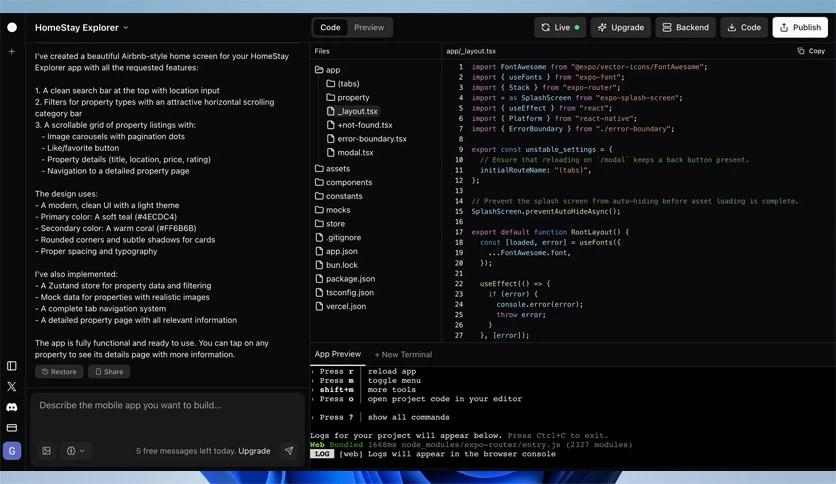Screen dimensions: 836x484
Task: Click the Publish button
Action: point(800,28)
